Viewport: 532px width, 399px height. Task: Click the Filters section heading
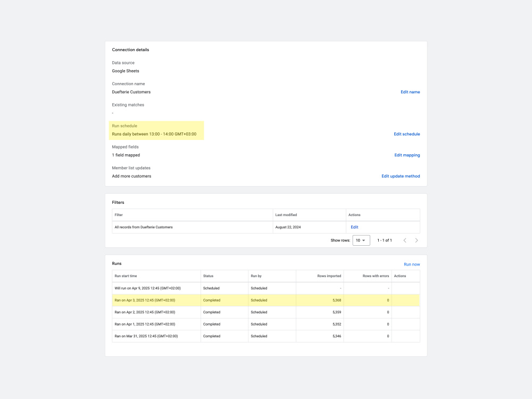pos(118,202)
